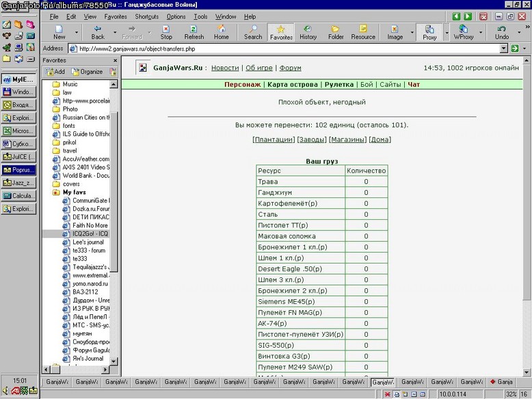Open the Photo favorites folder
Viewport: 532px width, 399px height.
pyautogui.click(x=65, y=109)
